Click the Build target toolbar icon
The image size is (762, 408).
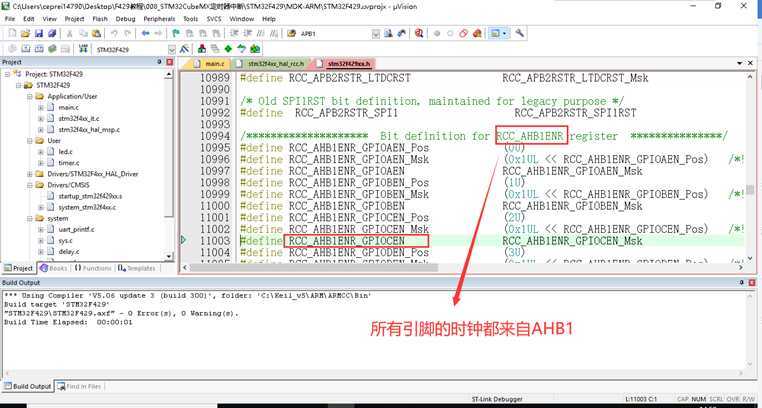tap(25, 49)
